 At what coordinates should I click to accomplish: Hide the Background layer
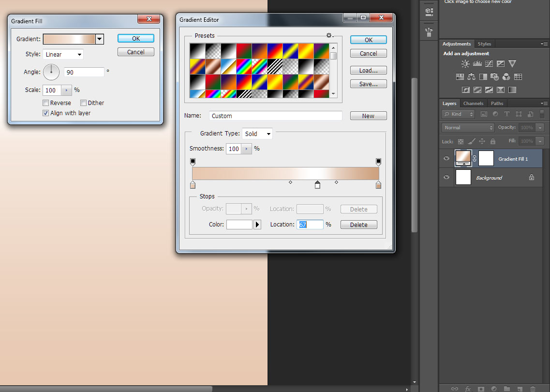(x=446, y=177)
